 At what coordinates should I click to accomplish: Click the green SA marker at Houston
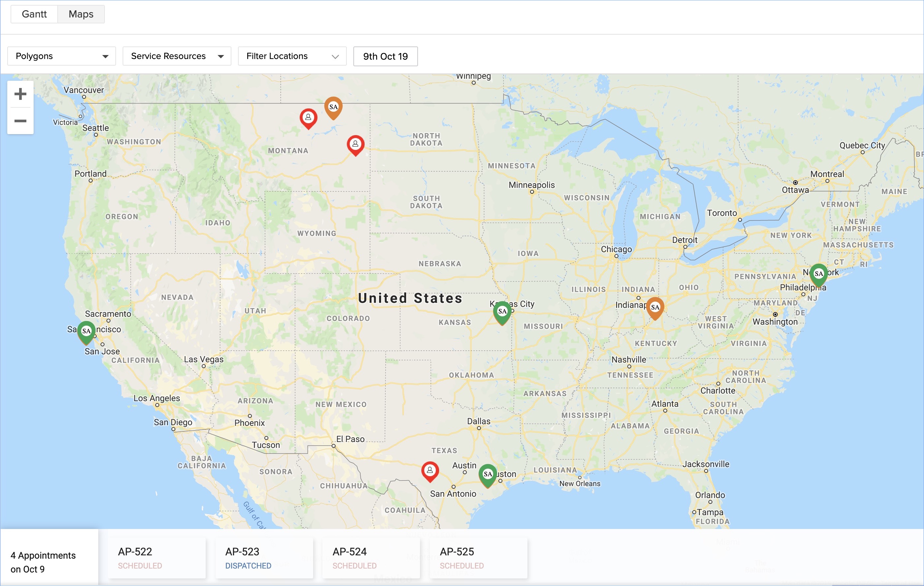pos(487,475)
